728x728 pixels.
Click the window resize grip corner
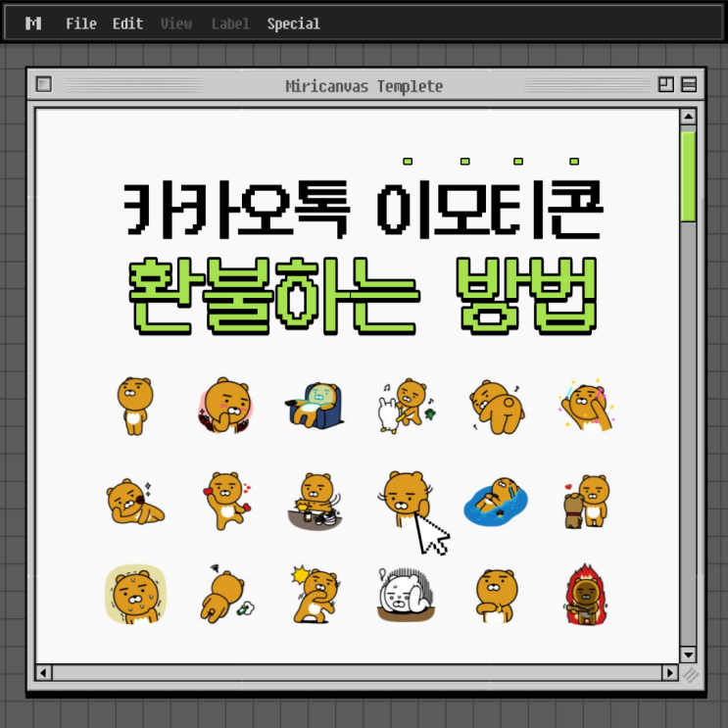point(691,675)
